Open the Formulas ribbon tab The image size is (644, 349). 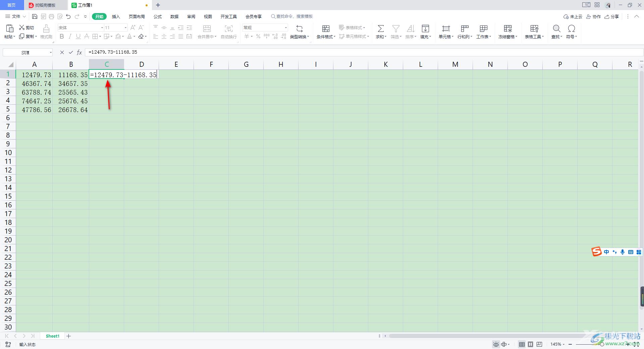coord(158,16)
